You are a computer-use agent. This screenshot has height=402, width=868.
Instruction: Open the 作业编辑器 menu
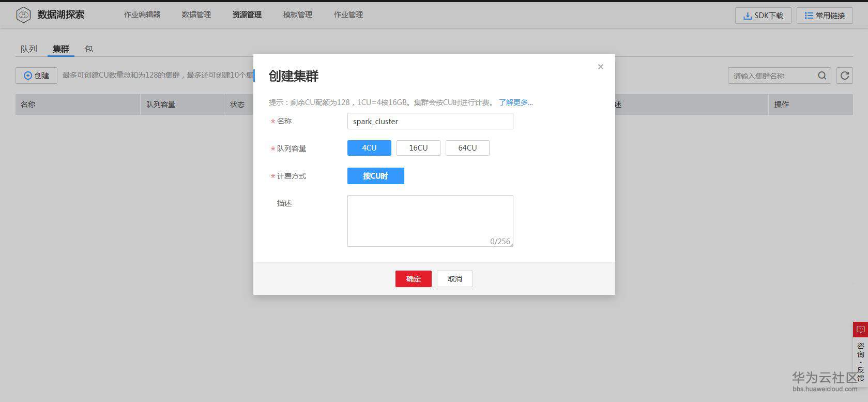(x=142, y=14)
